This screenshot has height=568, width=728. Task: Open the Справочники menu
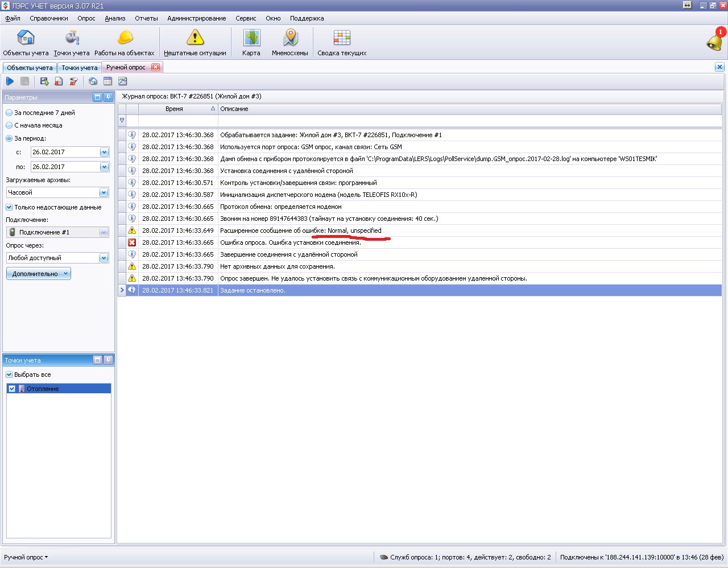(49, 18)
